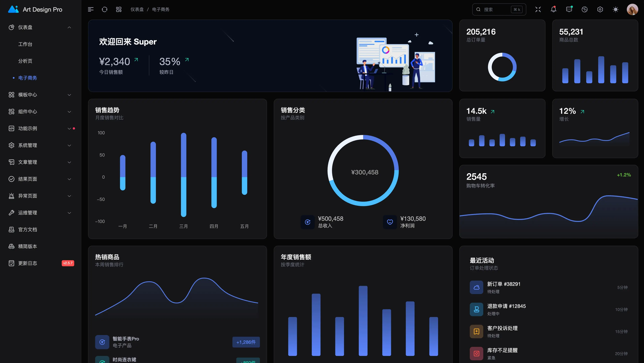
Task: Open the quick entry grid icon
Action: 119,9
